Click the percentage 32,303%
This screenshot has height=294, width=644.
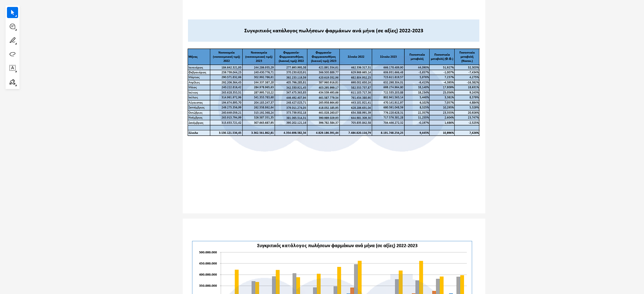click(x=473, y=67)
